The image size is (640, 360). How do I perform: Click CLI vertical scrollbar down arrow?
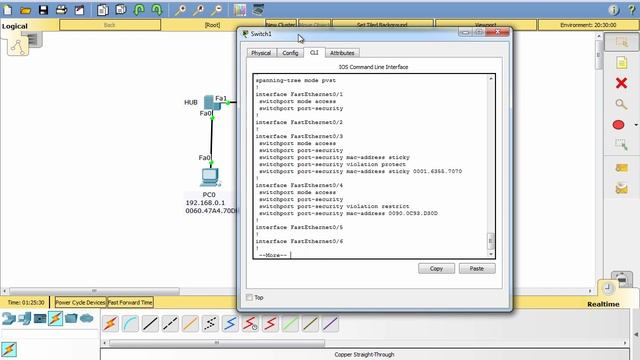point(491,254)
